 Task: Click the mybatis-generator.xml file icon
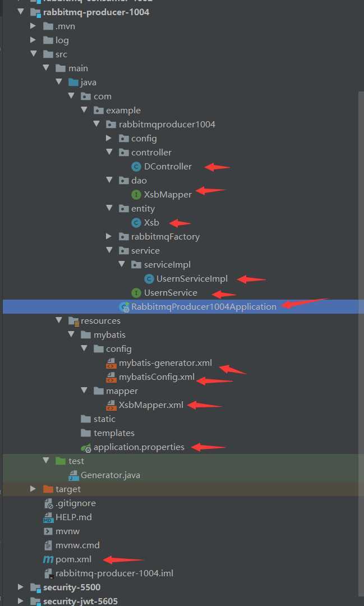click(x=111, y=363)
